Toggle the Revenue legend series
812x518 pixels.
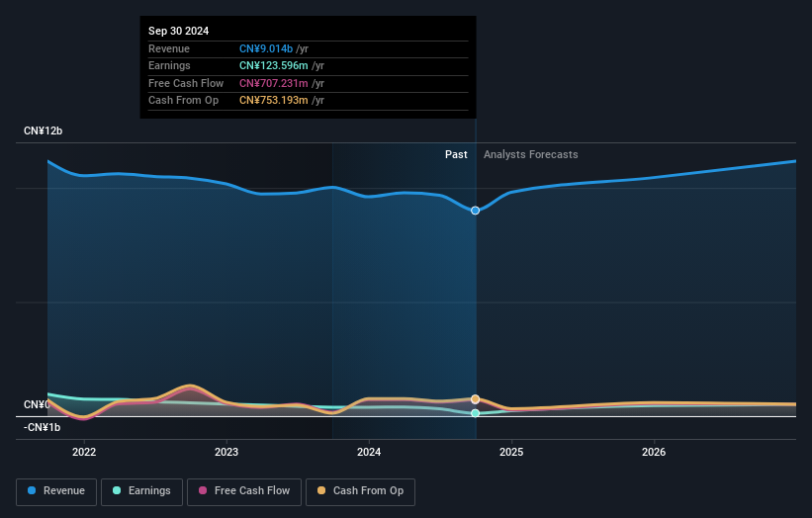(56, 491)
